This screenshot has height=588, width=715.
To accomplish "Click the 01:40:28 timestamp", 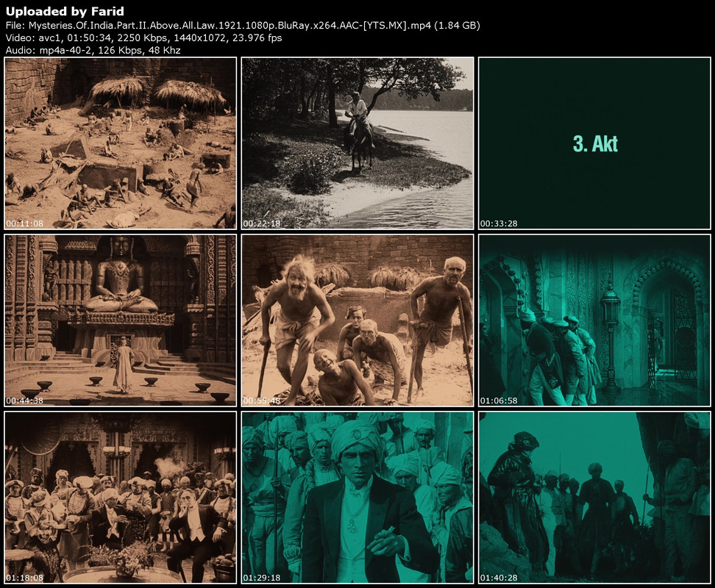I will click(x=499, y=578).
